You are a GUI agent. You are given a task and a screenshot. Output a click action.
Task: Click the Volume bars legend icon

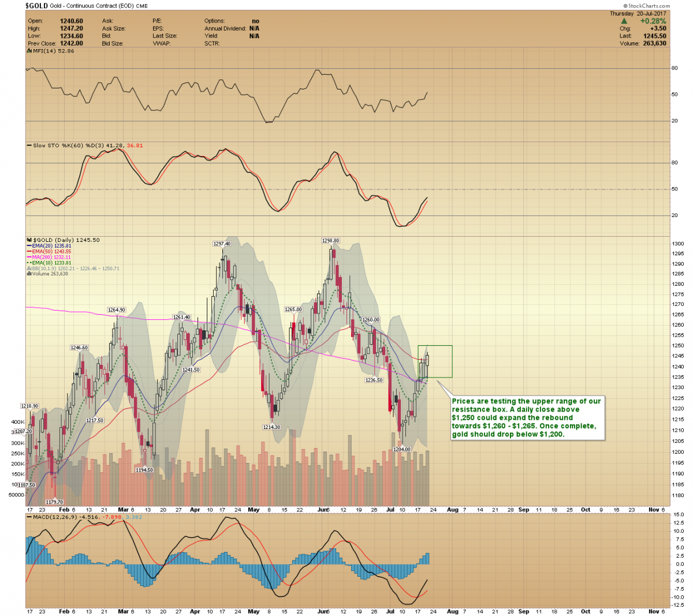tap(29, 274)
